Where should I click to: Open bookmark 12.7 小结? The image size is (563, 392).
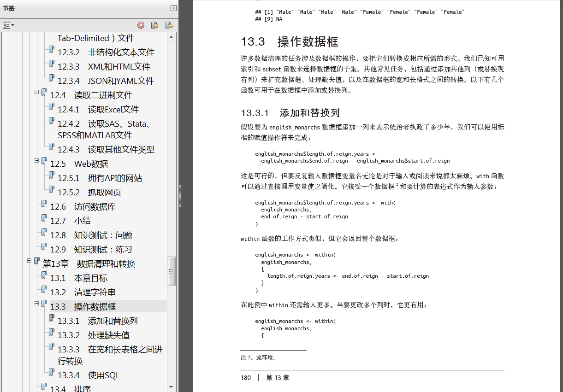click(70, 221)
